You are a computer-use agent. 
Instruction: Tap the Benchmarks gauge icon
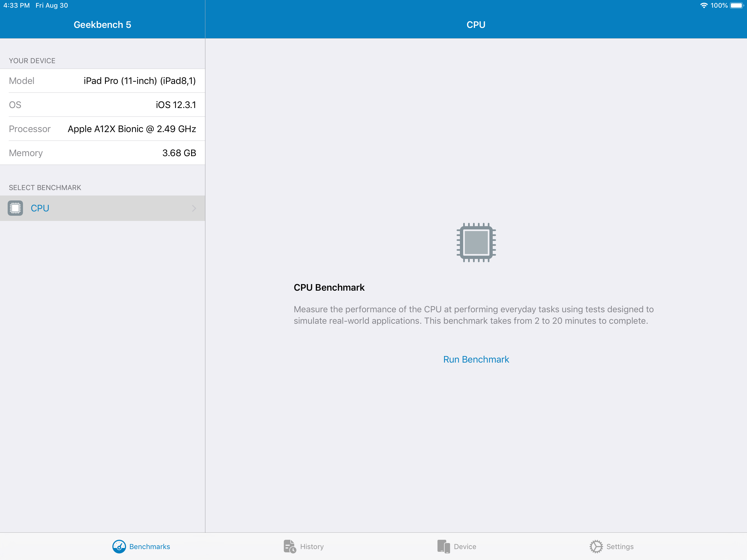(x=119, y=546)
